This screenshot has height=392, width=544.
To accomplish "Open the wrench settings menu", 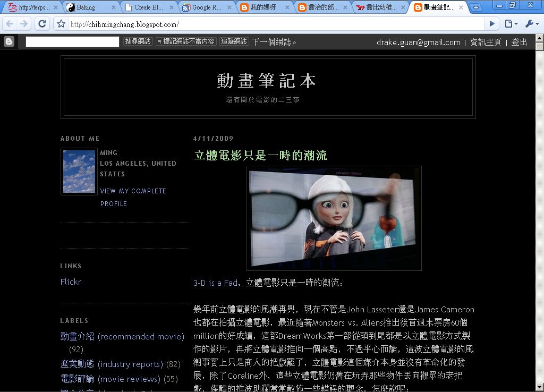I will click(x=531, y=23).
